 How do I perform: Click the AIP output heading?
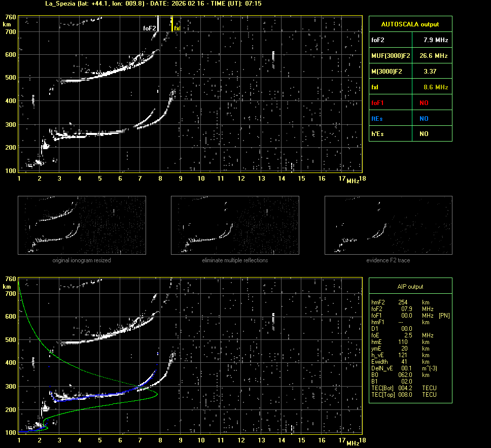pyautogui.click(x=410, y=287)
